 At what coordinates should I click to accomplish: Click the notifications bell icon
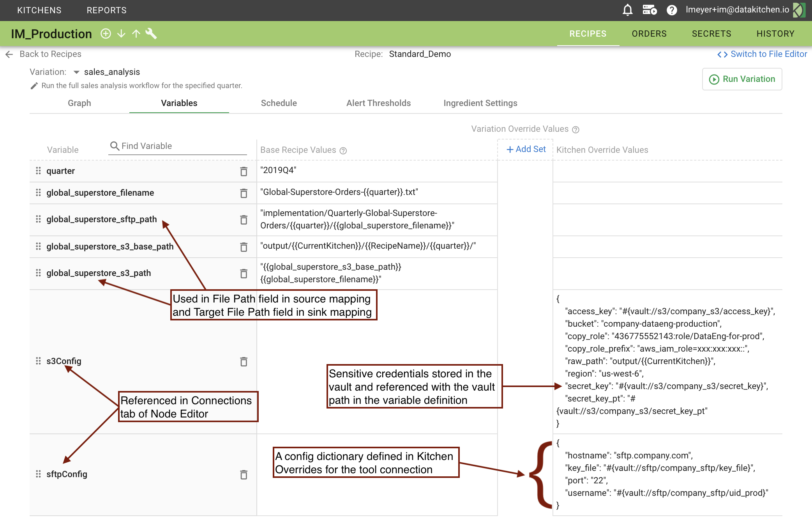[x=627, y=10]
